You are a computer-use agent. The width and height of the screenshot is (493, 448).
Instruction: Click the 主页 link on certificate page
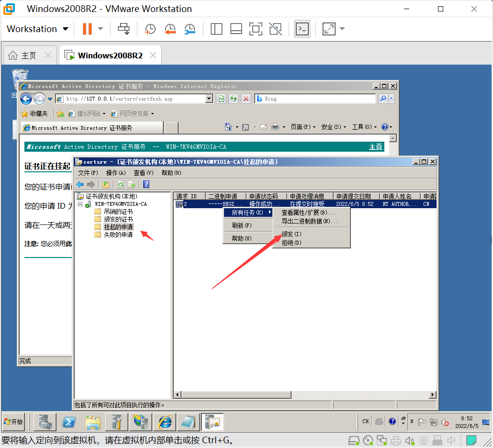click(375, 147)
